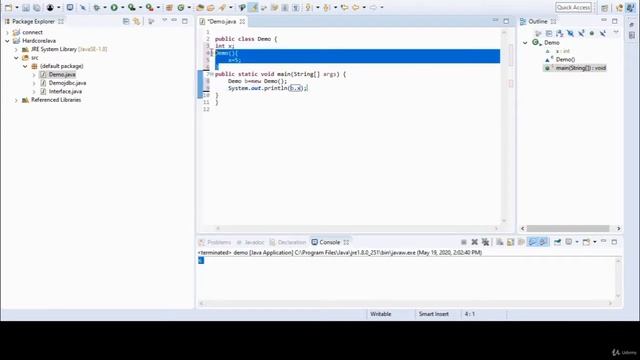Viewport: 640px width, 360px height.
Task: Close the Demo.java editor tab
Action: click(242, 21)
